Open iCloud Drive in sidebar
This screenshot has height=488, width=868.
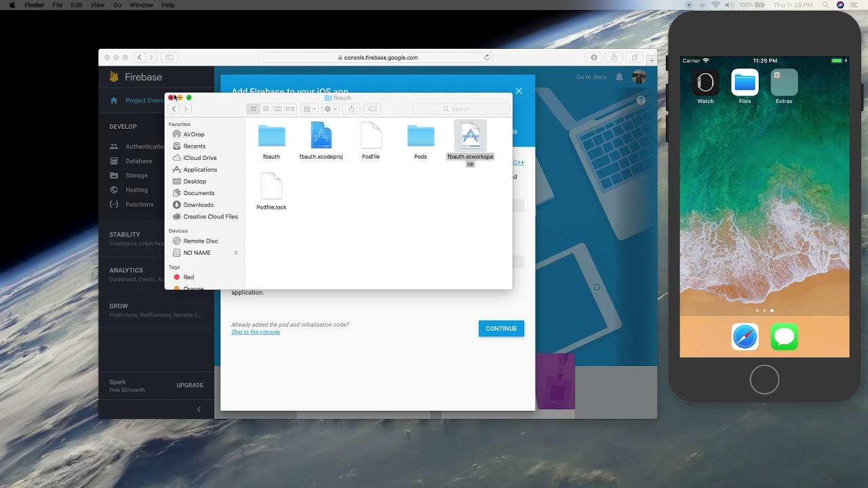(199, 158)
